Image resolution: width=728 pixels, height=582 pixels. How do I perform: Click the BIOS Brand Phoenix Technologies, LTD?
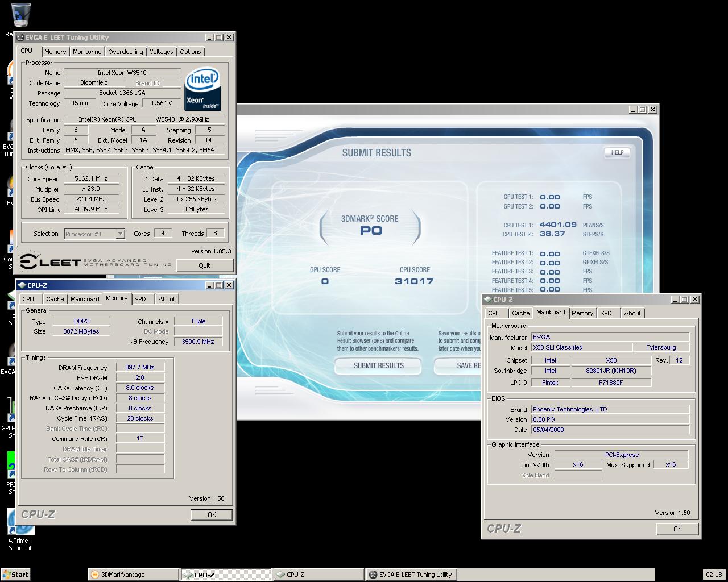click(x=610, y=409)
